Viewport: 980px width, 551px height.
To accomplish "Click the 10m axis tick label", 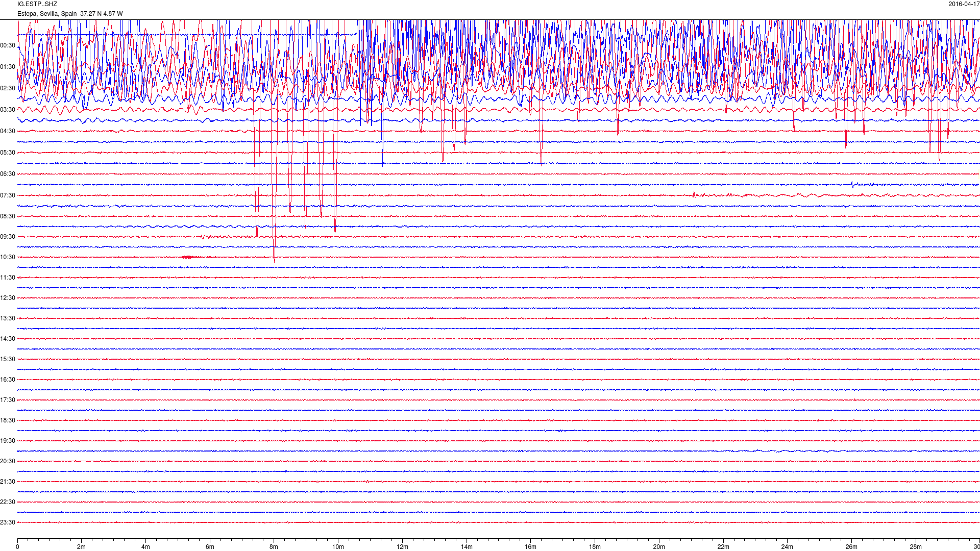I will click(x=338, y=547).
